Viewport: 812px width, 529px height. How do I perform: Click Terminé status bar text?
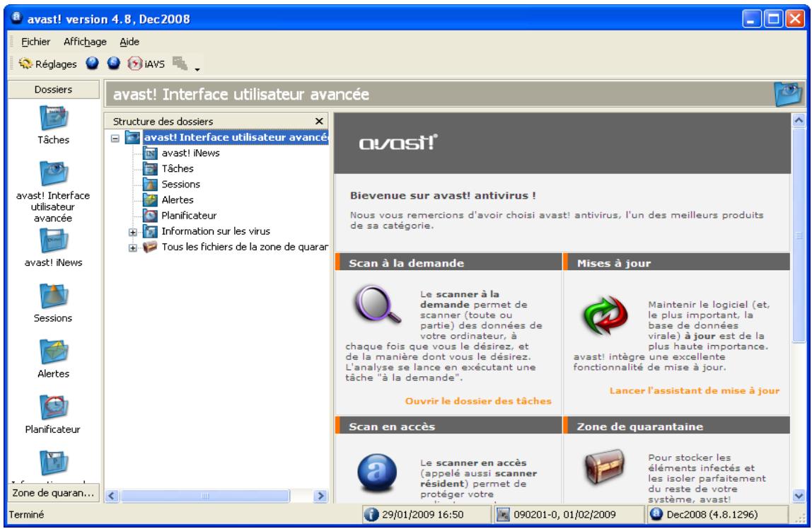point(26,515)
